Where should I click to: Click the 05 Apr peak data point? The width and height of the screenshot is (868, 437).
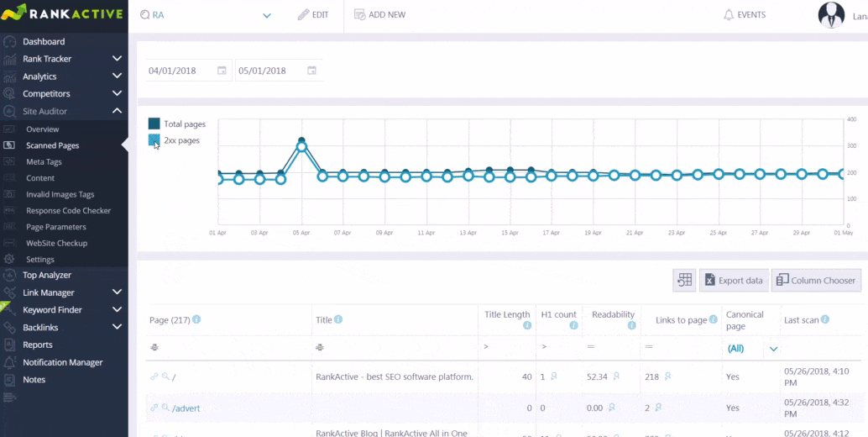point(301,146)
